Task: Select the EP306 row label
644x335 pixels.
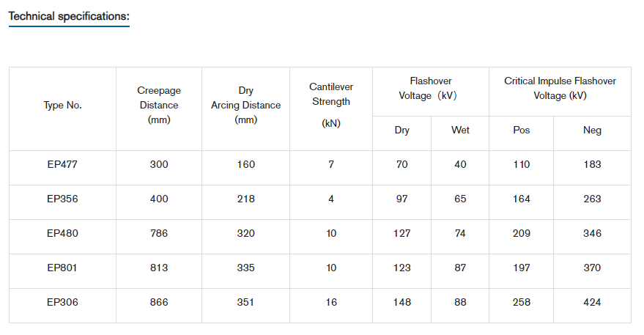Action: [x=62, y=302]
